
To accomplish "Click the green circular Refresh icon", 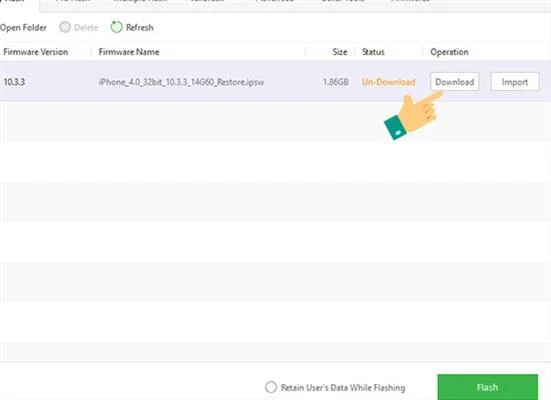I will (x=116, y=27).
